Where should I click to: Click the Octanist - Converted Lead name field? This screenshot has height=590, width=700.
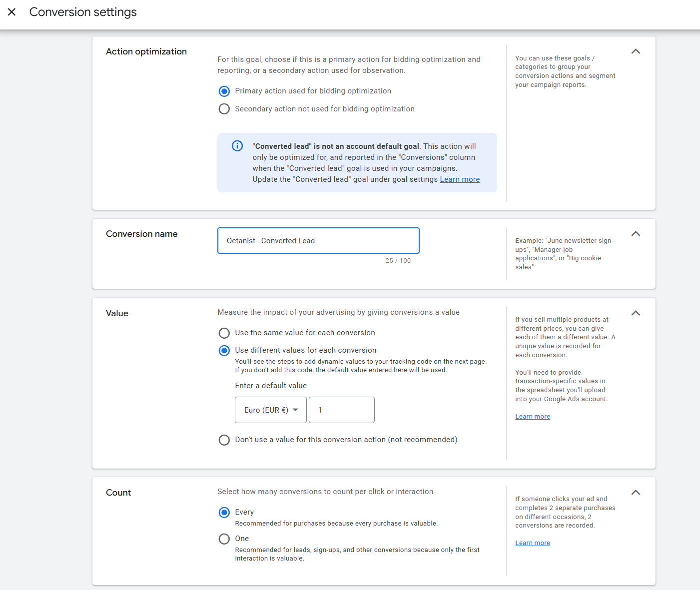click(x=318, y=240)
